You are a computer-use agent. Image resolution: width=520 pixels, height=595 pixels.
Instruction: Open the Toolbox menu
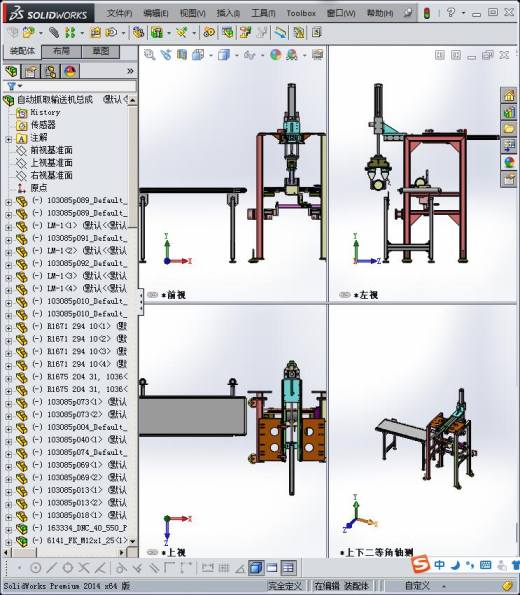pos(301,13)
